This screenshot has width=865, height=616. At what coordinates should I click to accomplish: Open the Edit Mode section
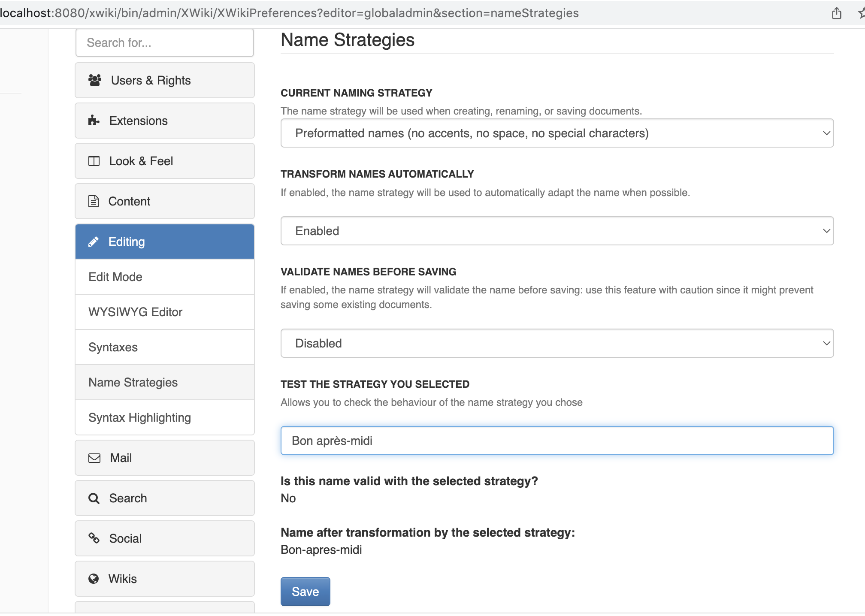tap(164, 277)
